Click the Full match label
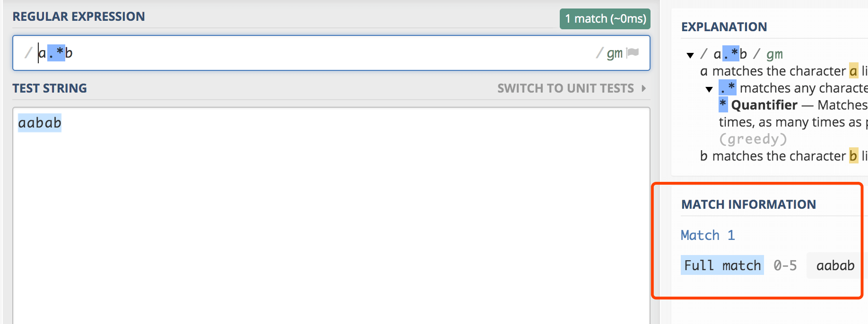 click(722, 265)
